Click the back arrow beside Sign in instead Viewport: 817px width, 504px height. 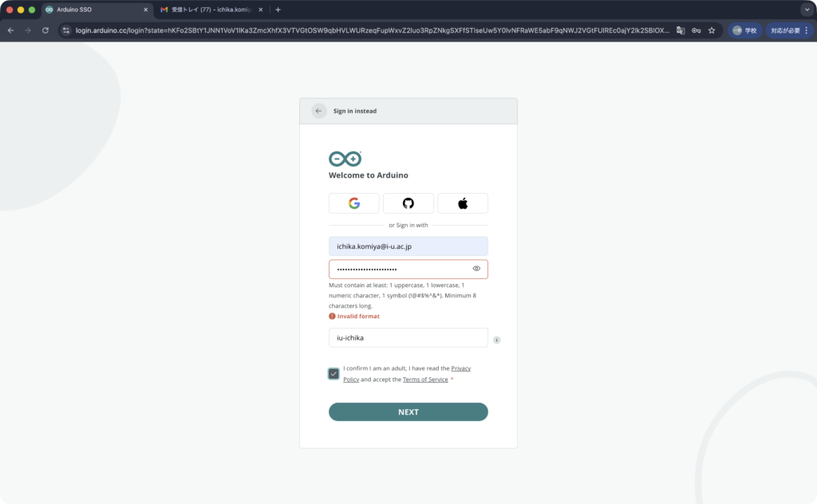click(x=319, y=111)
